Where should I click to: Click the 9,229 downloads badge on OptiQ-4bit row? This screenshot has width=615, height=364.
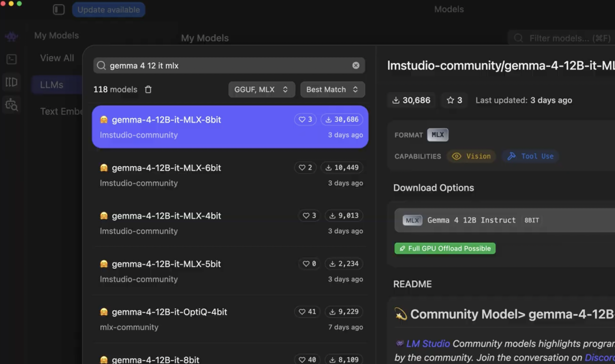(343, 312)
